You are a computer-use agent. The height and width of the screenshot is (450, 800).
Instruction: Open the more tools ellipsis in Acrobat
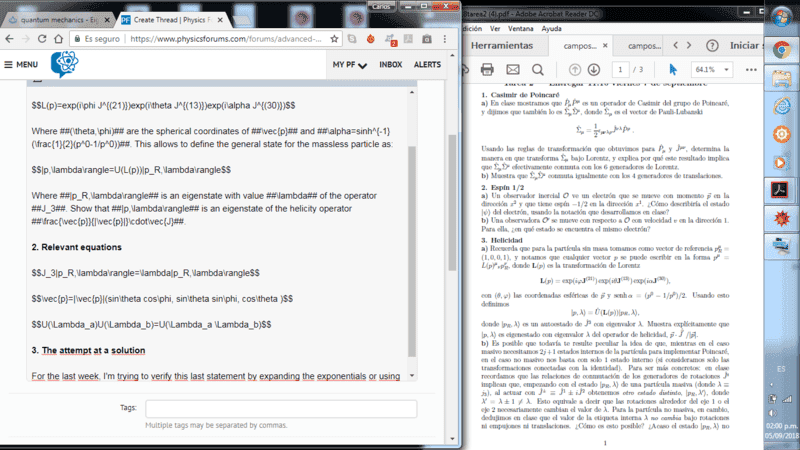(x=751, y=70)
